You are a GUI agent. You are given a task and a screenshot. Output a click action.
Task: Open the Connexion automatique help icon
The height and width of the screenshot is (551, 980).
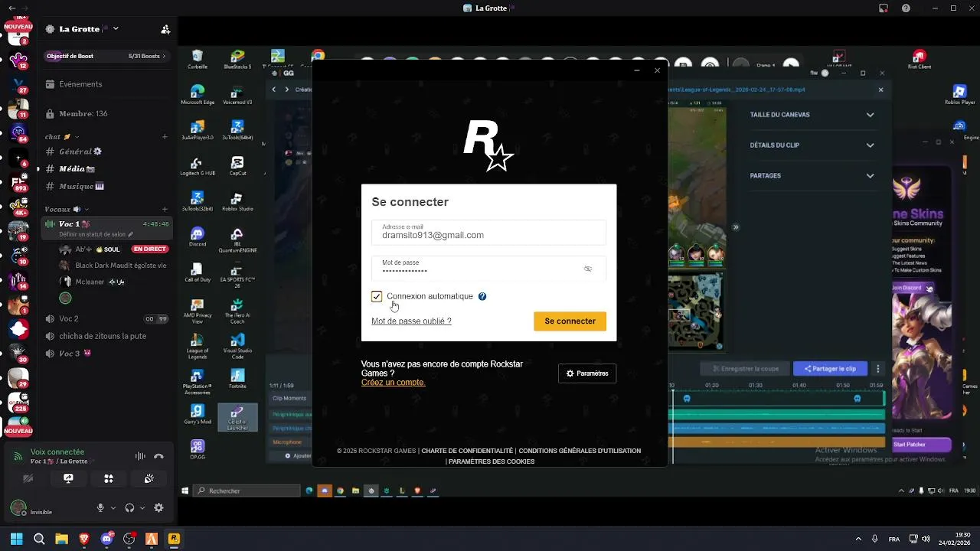tap(482, 296)
